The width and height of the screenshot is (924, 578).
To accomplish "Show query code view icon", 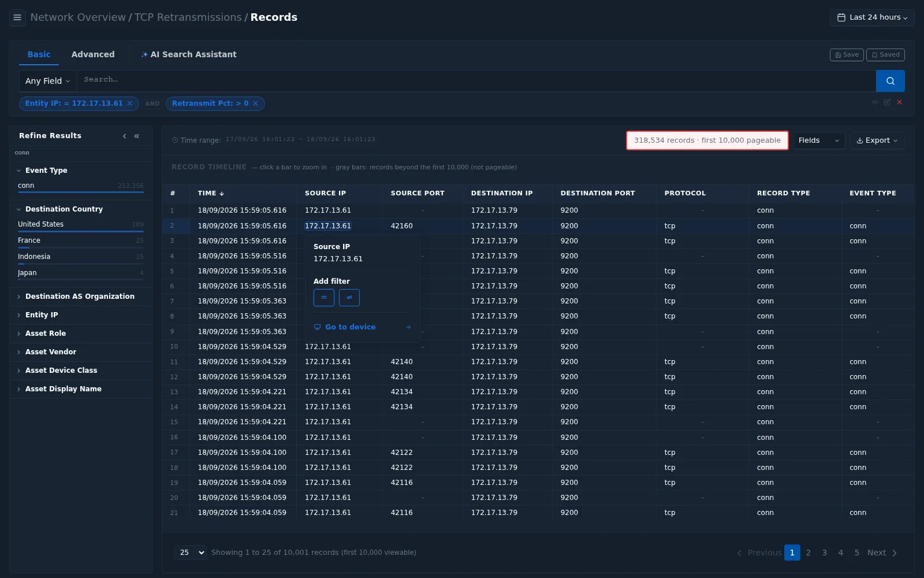I will coord(875,102).
